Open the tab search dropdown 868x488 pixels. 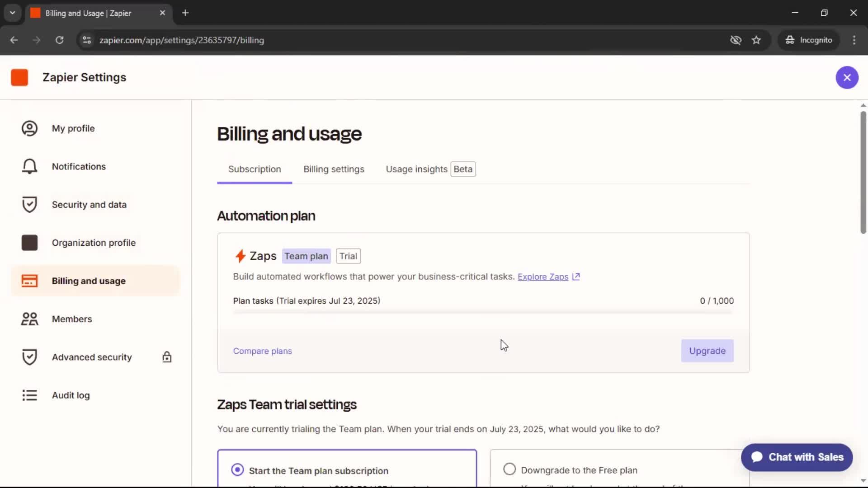13,13
